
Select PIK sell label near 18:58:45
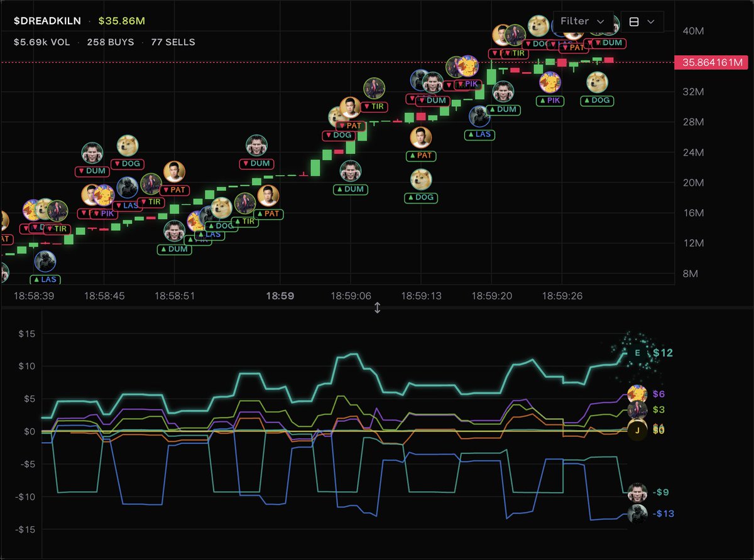tap(104, 213)
